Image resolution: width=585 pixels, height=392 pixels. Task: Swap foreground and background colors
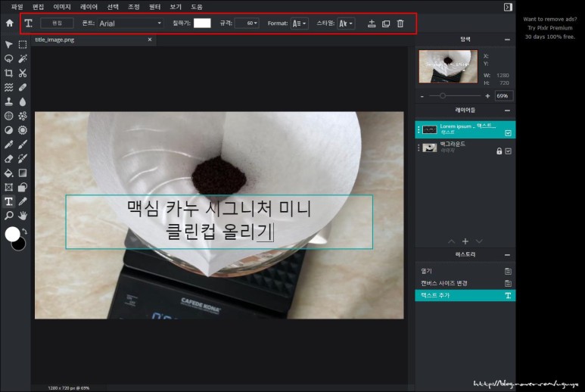[25, 232]
